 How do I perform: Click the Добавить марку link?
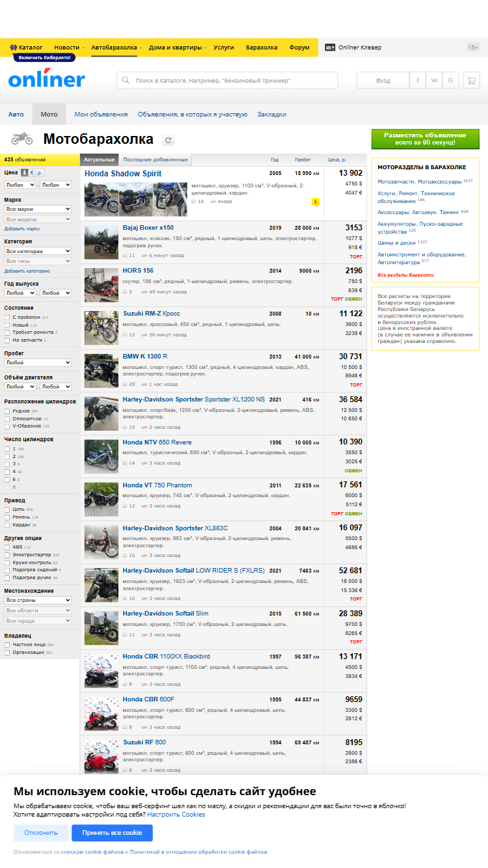[22, 228]
